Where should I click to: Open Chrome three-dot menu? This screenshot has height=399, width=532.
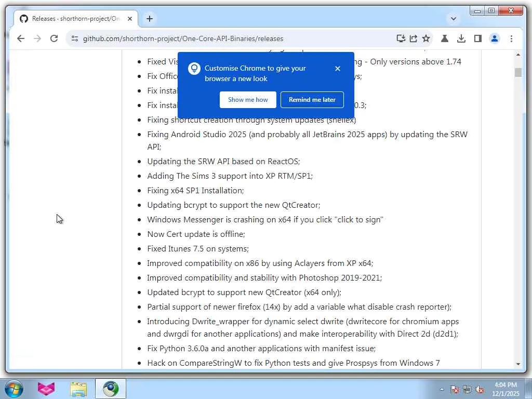tap(511, 38)
